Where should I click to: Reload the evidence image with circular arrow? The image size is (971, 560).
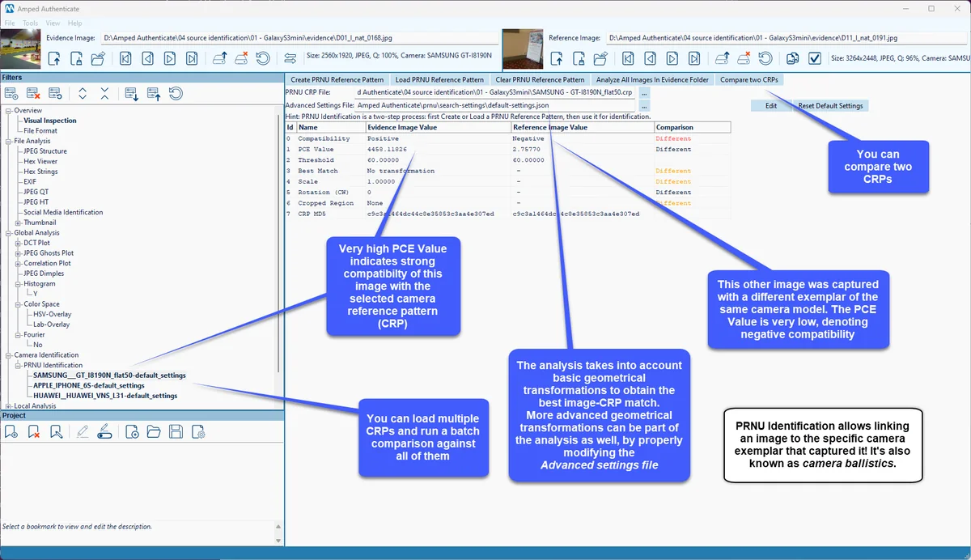(x=263, y=58)
